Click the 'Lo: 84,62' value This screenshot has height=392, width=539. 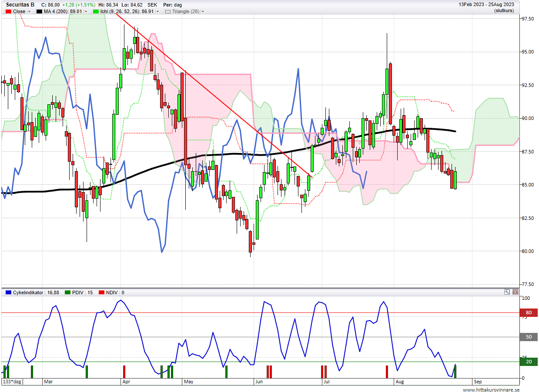click(132, 5)
